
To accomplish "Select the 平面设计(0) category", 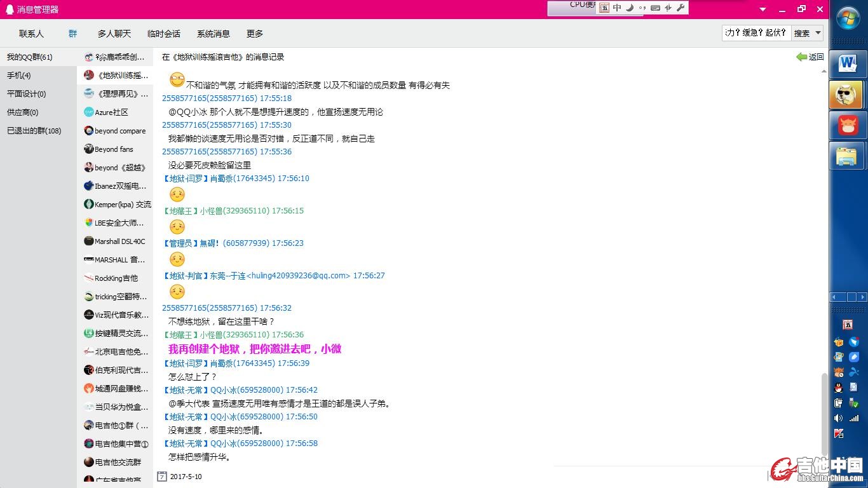I will point(38,93).
